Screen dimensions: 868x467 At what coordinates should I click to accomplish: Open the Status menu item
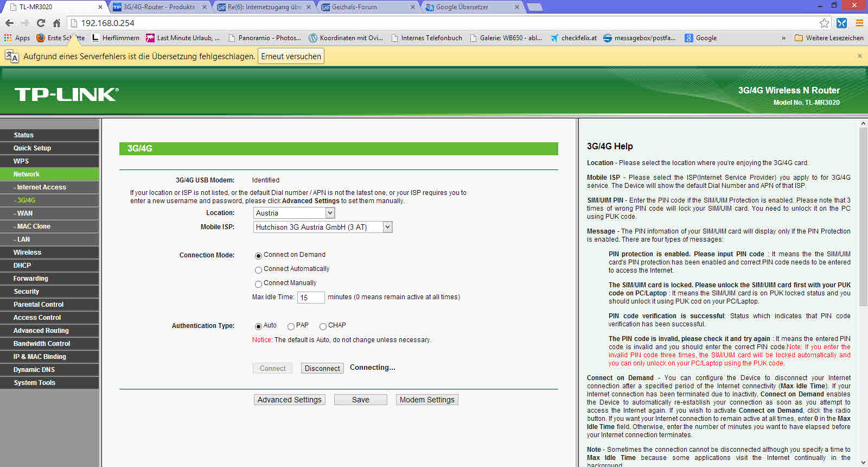(x=49, y=135)
